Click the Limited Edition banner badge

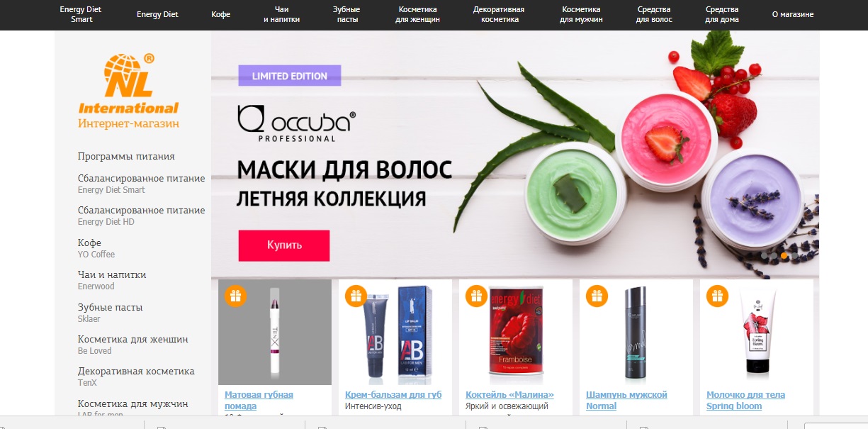pos(290,76)
